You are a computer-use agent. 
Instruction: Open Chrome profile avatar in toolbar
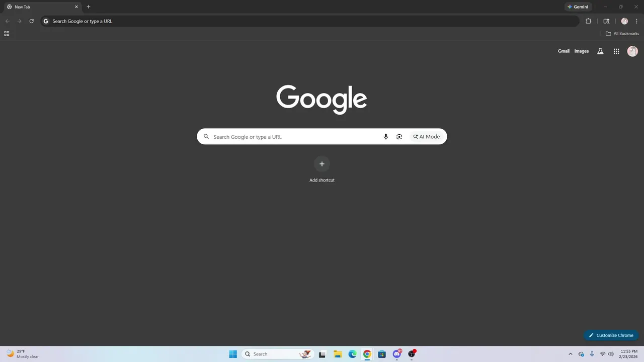point(624,21)
